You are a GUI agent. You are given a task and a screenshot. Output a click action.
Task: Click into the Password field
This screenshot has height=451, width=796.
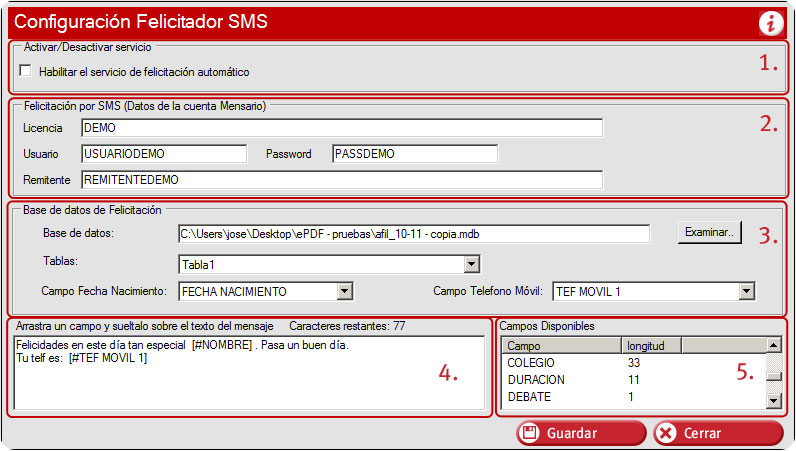(x=414, y=154)
